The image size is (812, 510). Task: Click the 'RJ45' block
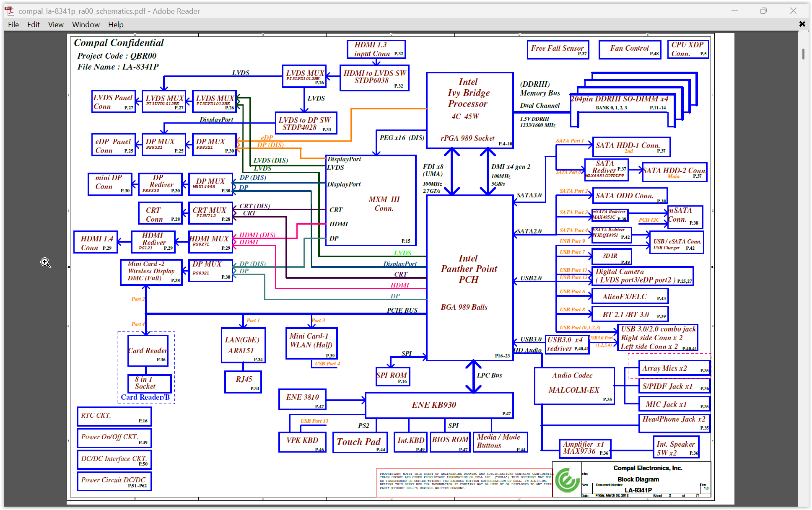(x=243, y=382)
